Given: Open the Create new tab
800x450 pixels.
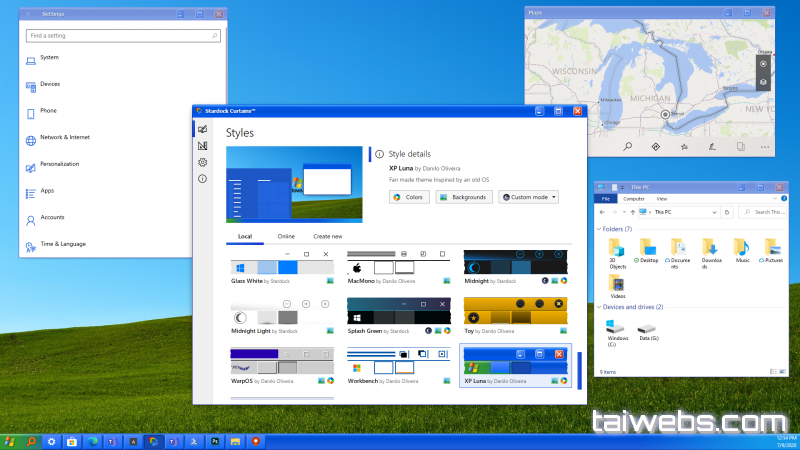Looking at the screenshot, I should click(328, 236).
